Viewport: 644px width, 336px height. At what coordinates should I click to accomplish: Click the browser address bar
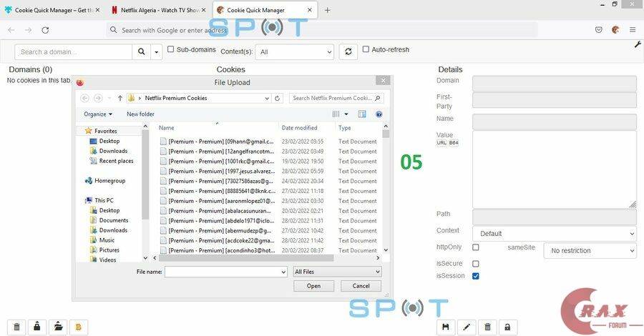coord(321,30)
